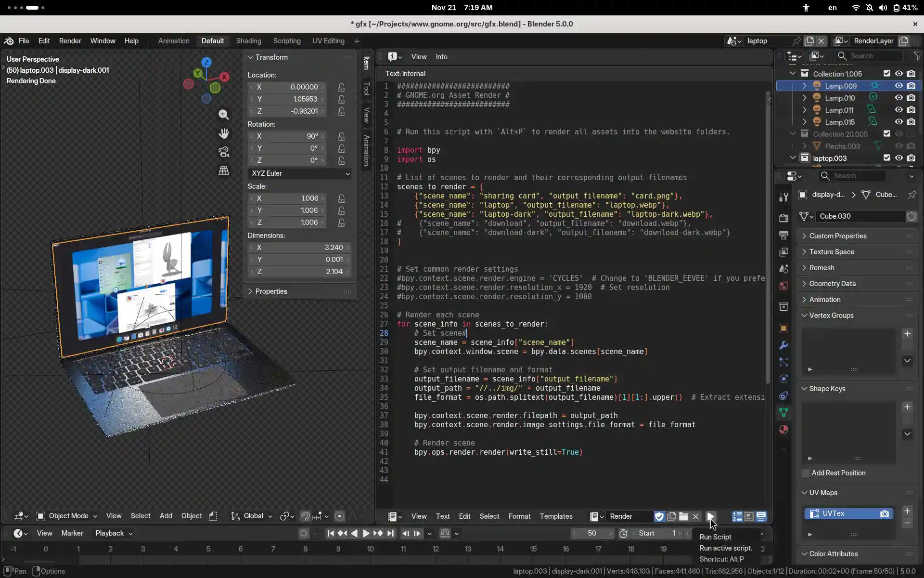
Task: Click the viewport zoom magnifier icon
Action: pyautogui.click(x=224, y=115)
